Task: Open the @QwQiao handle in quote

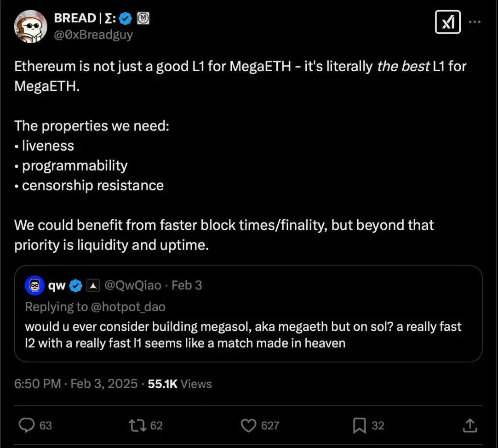Action: click(x=133, y=286)
